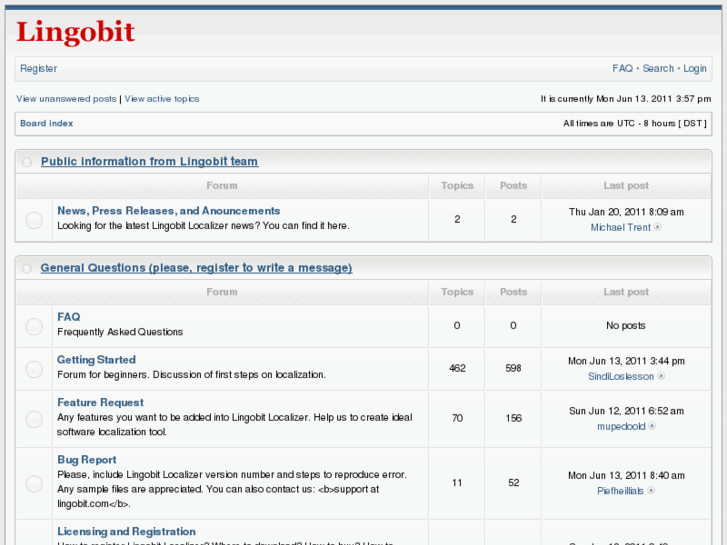727x545 pixels.
Task: Click icon beside General Questions category title
Action: click(27, 269)
